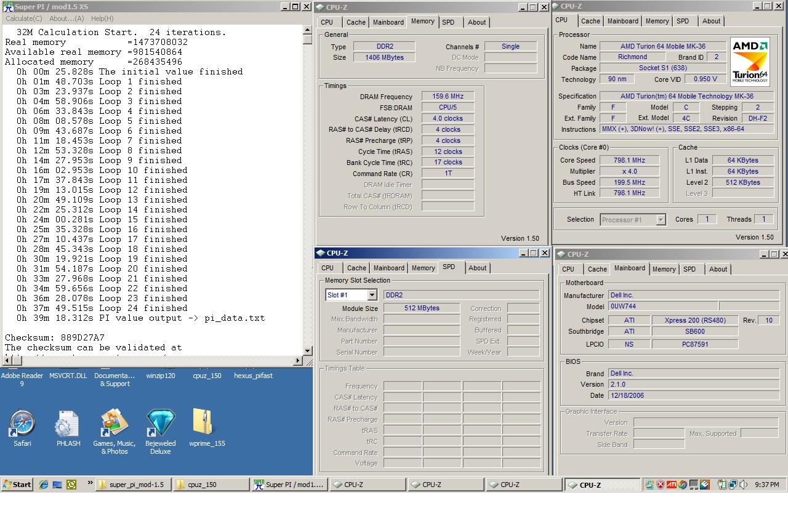788x532 pixels.
Task: Click Super PI horizontal scrollbar left arrow
Action: point(7,361)
